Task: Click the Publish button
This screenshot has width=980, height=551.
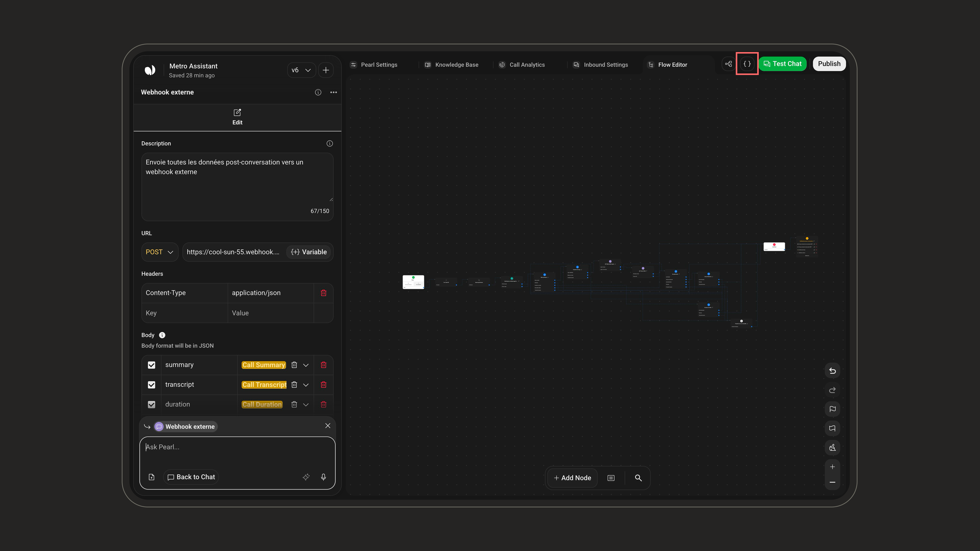Action: coord(829,64)
